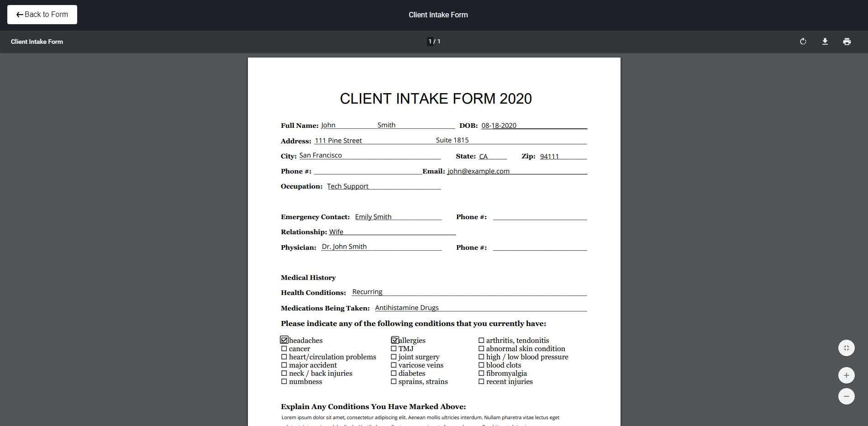Zoom in with the plus button

846,375
